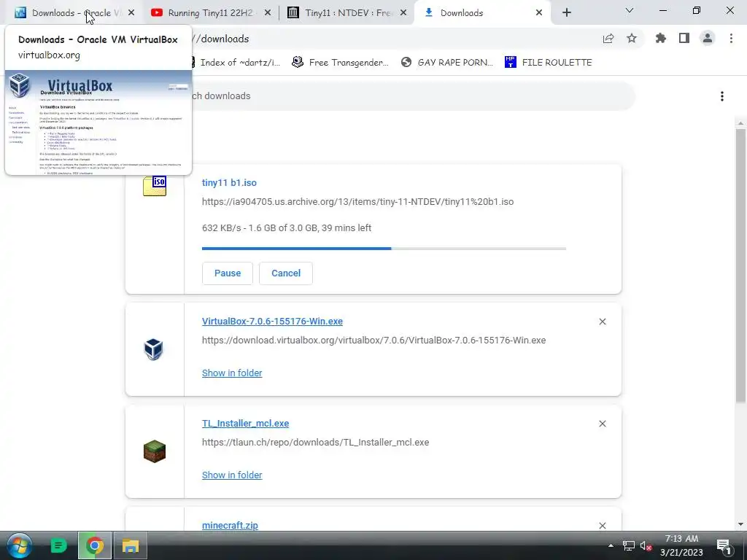The width and height of the screenshot is (747, 560).
Task: Open the minecraft.zip file link
Action: click(x=230, y=526)
